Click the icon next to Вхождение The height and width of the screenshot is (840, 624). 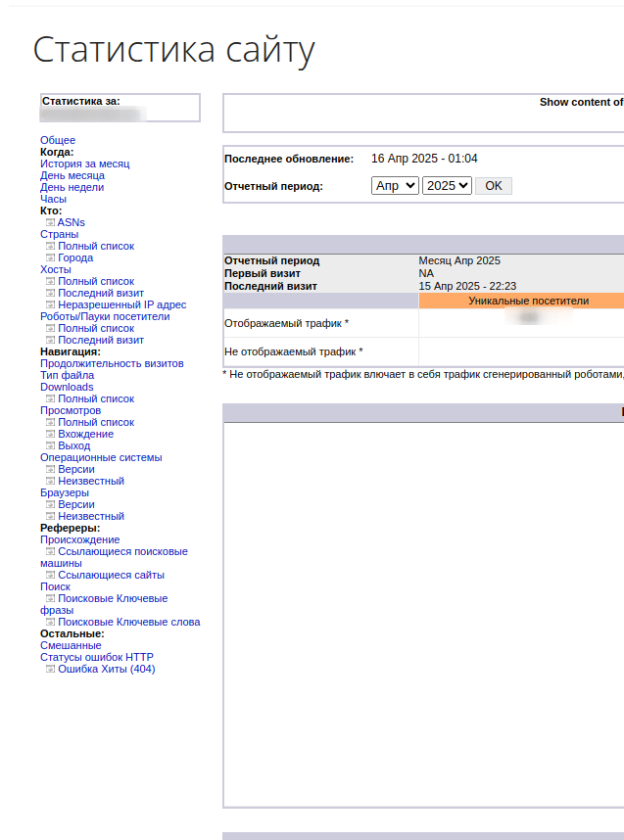pyautogui.click(x=50, y=434)
